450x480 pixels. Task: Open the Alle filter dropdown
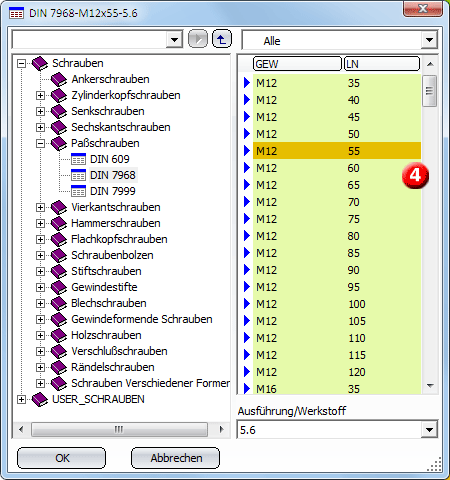coord(429,40)
